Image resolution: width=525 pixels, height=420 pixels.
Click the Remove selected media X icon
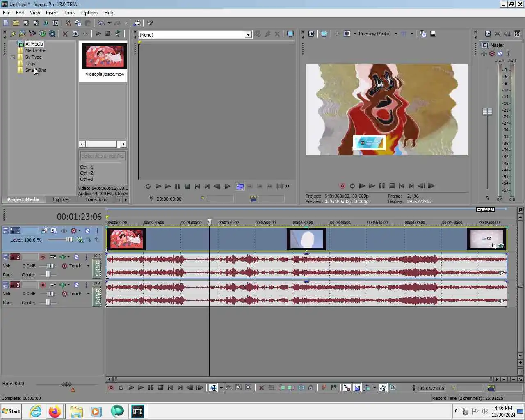click(x=65, y=34)
